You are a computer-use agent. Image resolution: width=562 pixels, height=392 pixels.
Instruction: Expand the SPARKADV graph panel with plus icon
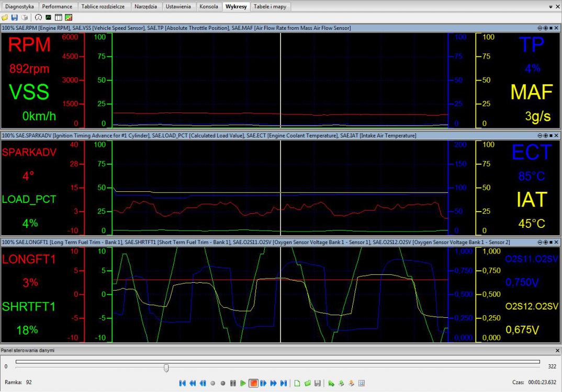(x=545, y=136)
